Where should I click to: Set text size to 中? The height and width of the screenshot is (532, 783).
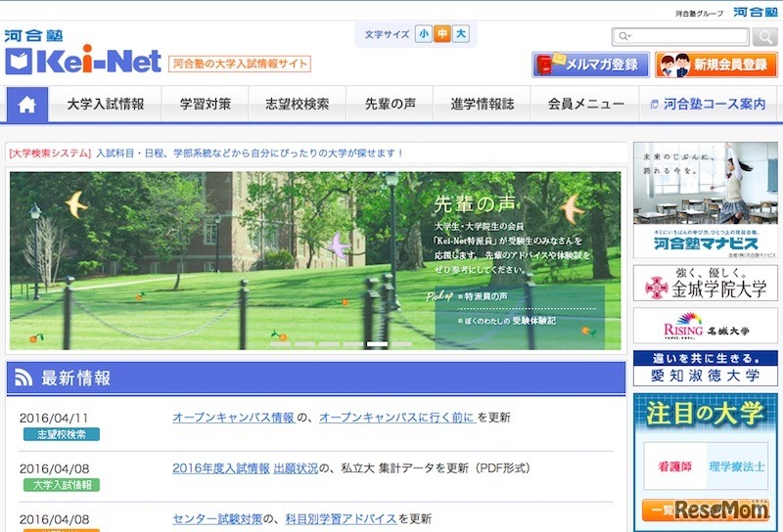tap(442, 34)
